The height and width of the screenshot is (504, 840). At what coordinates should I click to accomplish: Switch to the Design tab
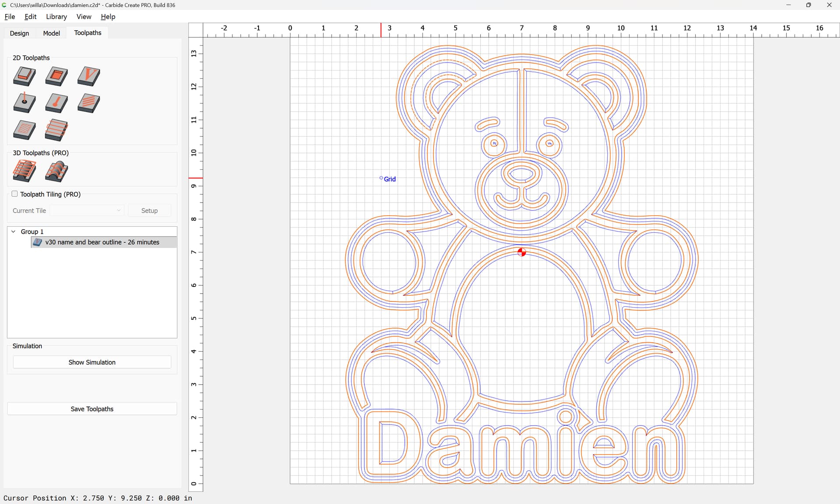pyautogui.click(x=20, y=33)
